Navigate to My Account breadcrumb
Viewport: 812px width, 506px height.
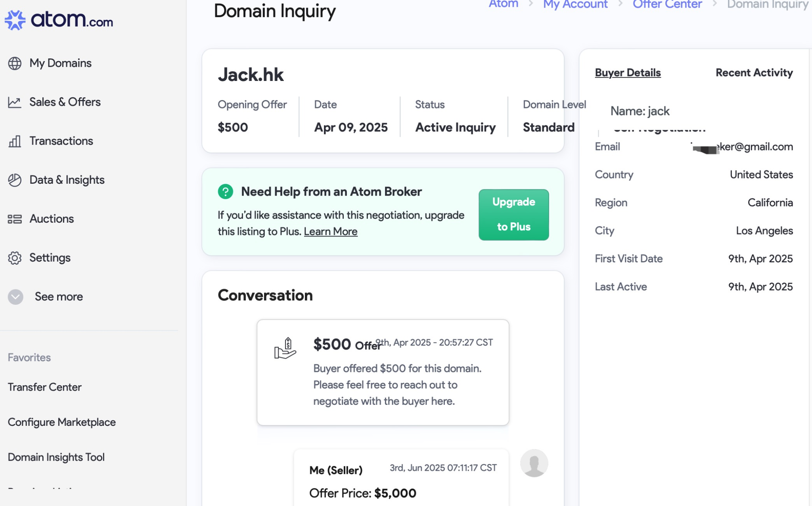click(575, 5)
